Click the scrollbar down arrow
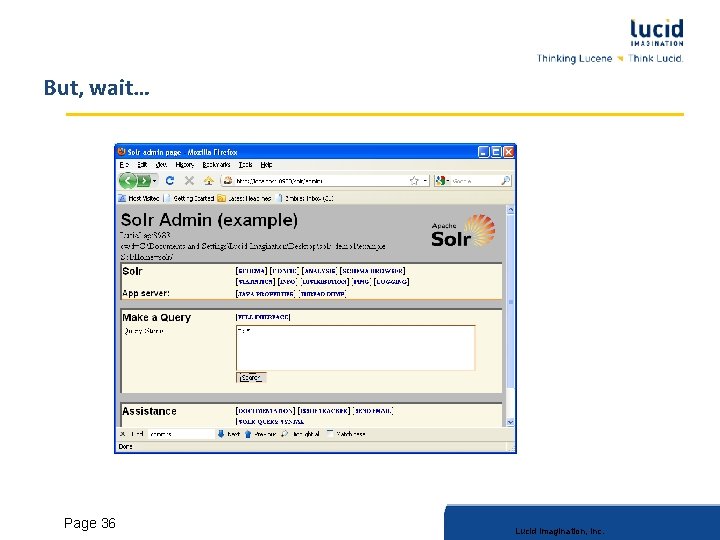Screen dimensions: 720x540 pos(510,422)
